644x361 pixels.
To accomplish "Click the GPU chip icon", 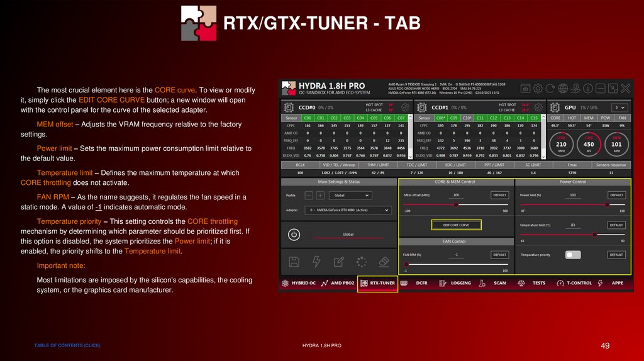I will click(x=555, y=108).
